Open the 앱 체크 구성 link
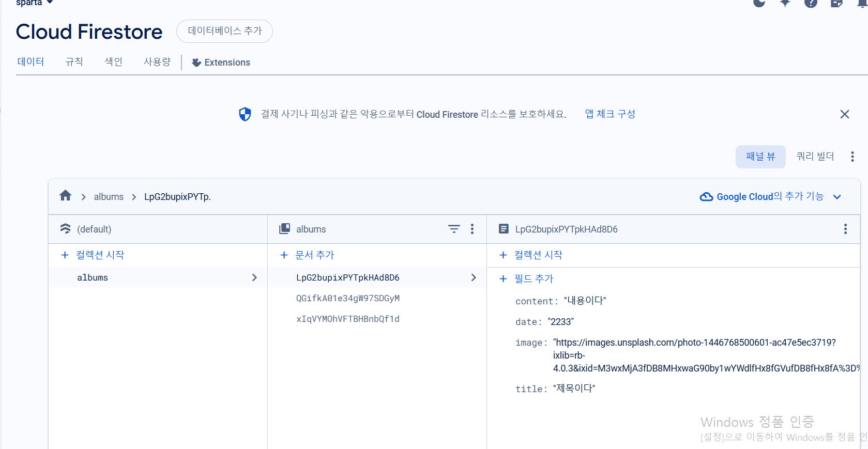 (610, 114)
